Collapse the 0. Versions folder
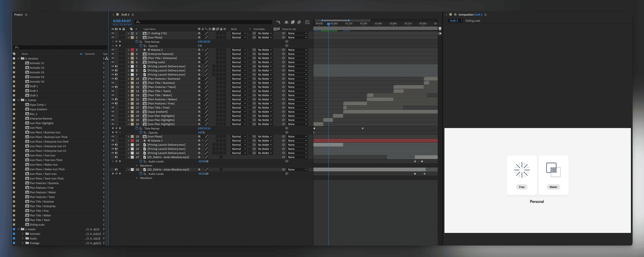 [x=19, y=58]
